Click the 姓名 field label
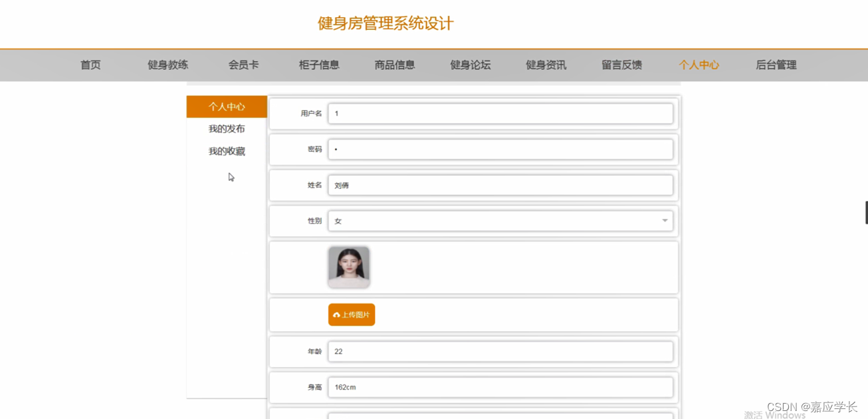868x419 pixels. coord(314,186)
